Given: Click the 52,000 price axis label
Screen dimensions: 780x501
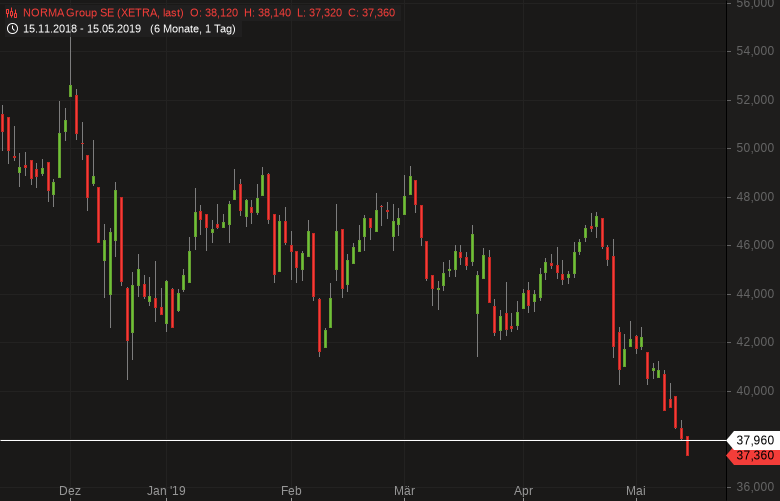Looking at the screenshot, I should click(x=755, y=100).
